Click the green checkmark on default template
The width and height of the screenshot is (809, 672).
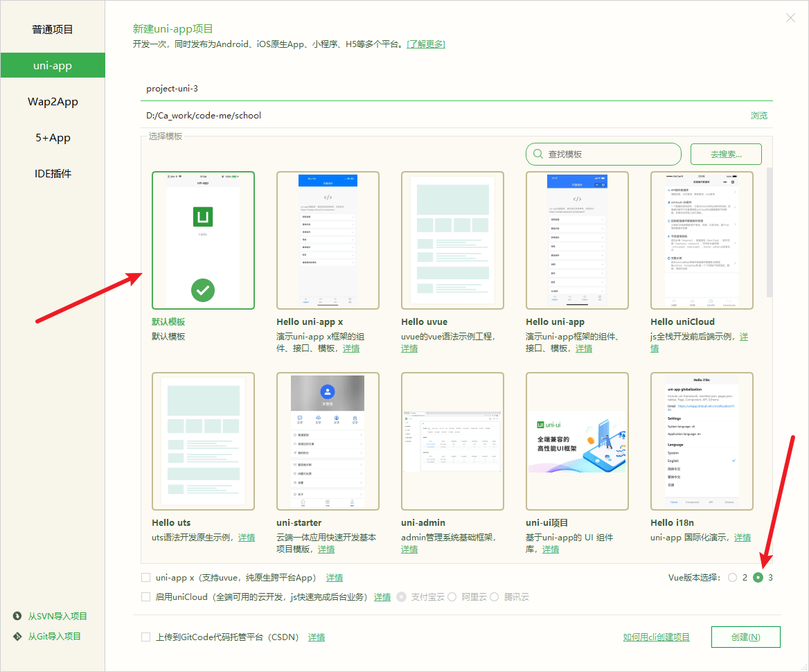coord(203,290)
